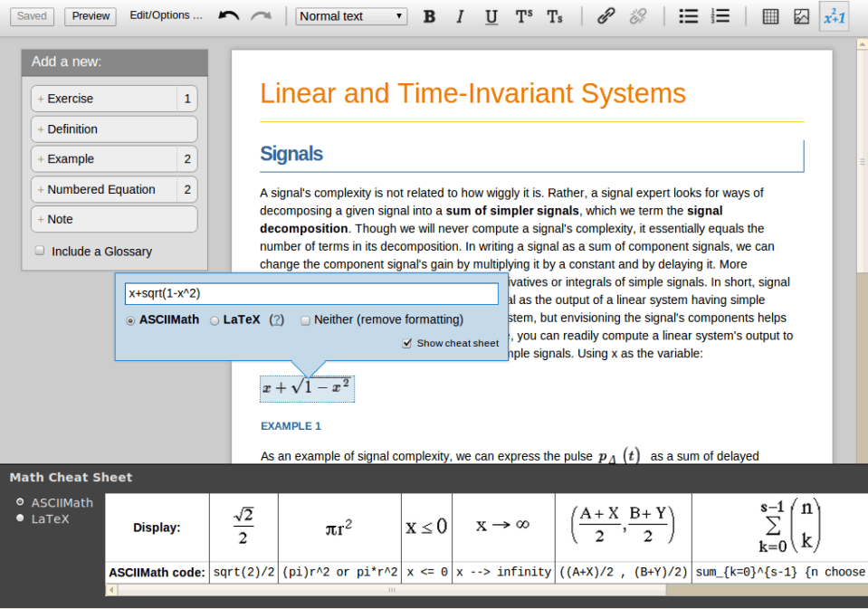Open the Normal text style dropdown
The width and height of the screenshot is (868, 609).
(351, 16)
